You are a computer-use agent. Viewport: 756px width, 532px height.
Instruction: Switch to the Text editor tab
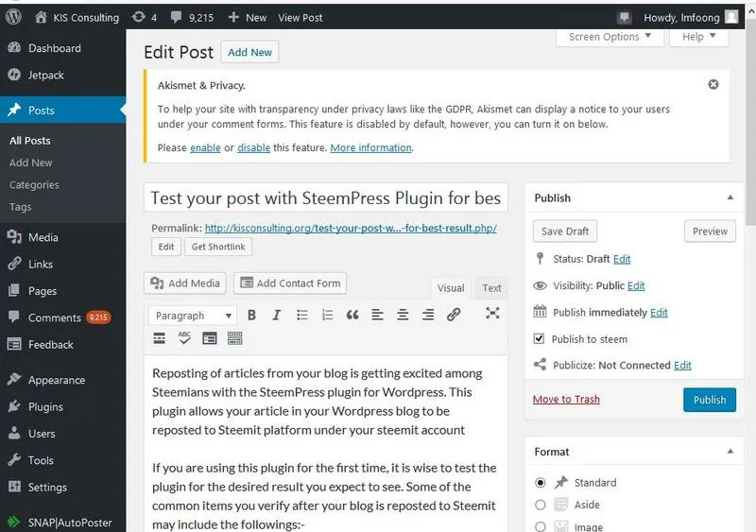pyautogui.click(x=491, y=288)
